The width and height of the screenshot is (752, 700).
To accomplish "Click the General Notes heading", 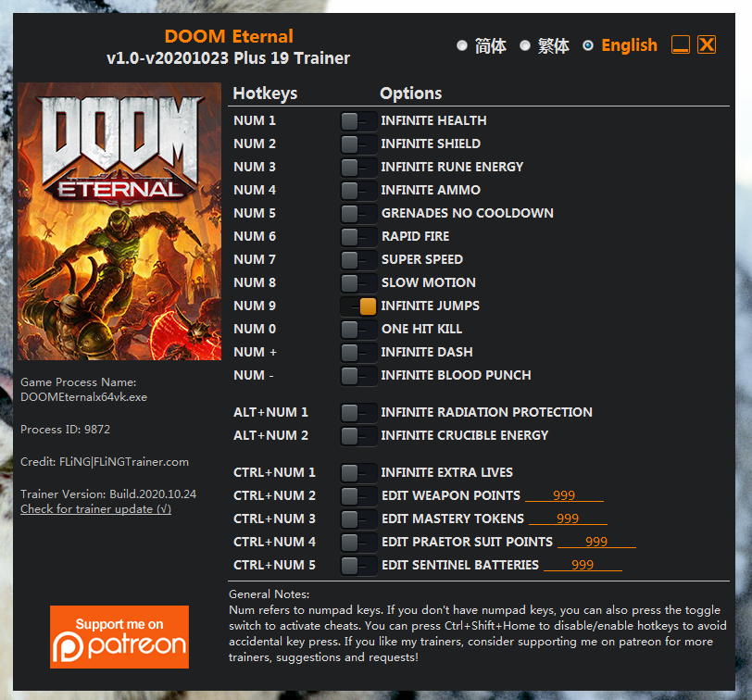I will click(269, 594).
